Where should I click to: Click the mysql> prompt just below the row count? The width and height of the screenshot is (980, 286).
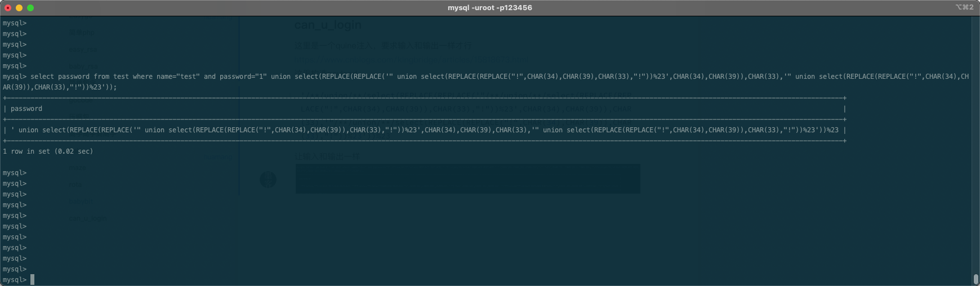[15, 173]
